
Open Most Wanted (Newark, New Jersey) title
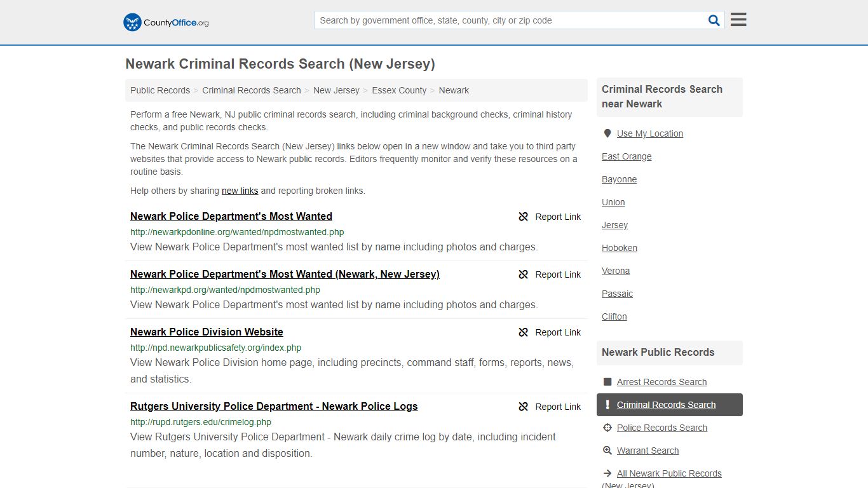[x=285, y=274]
